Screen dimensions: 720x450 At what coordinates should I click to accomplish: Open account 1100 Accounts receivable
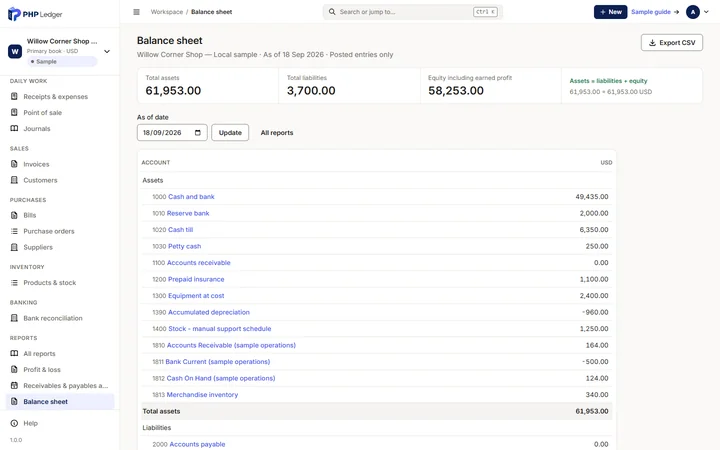(x=198, y=263)
